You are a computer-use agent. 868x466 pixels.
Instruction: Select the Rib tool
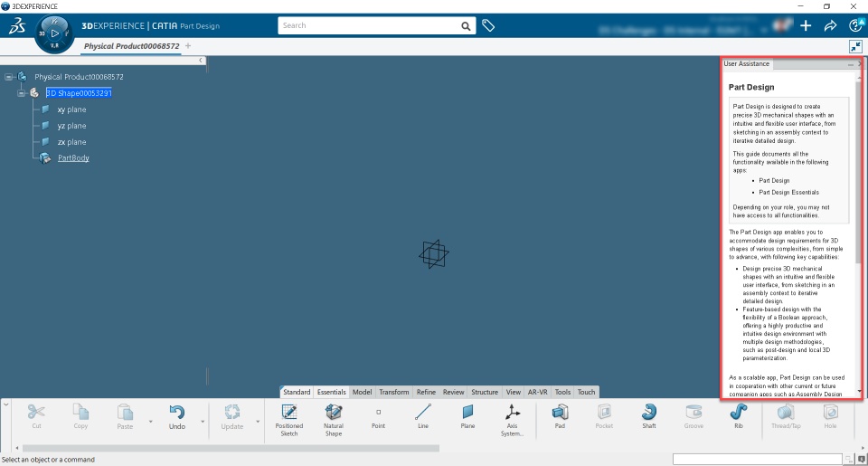pyautogui.click(x=739, y=412)
